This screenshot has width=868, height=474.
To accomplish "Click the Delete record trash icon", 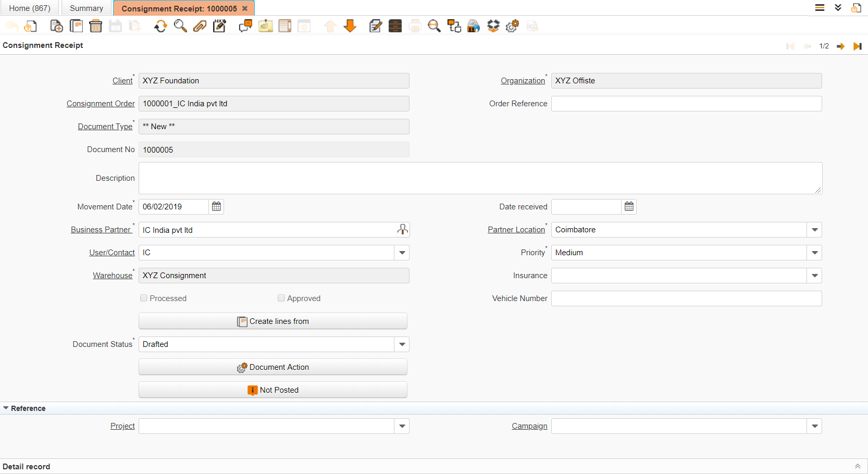I will (96, 26).
